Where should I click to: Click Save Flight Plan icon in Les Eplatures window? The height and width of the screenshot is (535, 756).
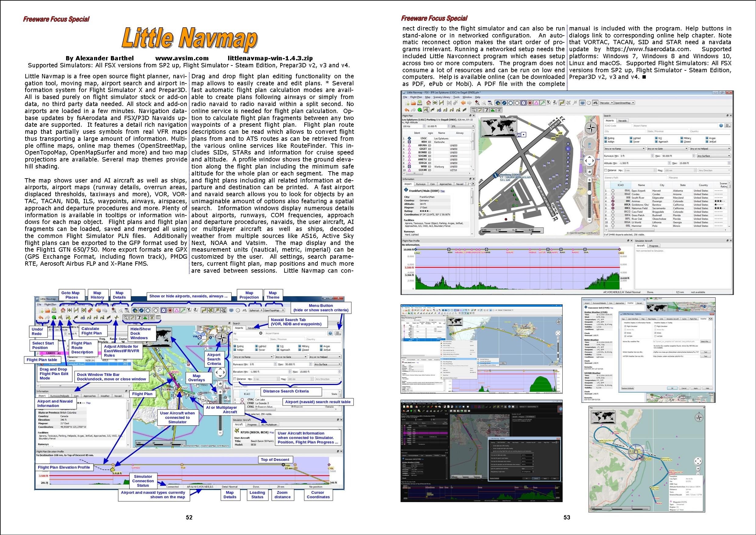coord(420,103)
